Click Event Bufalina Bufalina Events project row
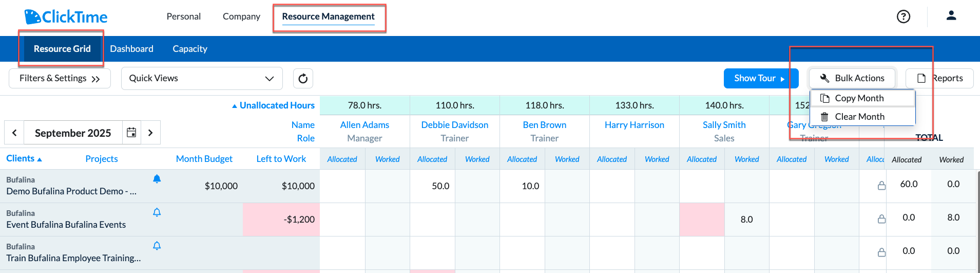This screenshot has height=273, width=980. click(66, 225)
